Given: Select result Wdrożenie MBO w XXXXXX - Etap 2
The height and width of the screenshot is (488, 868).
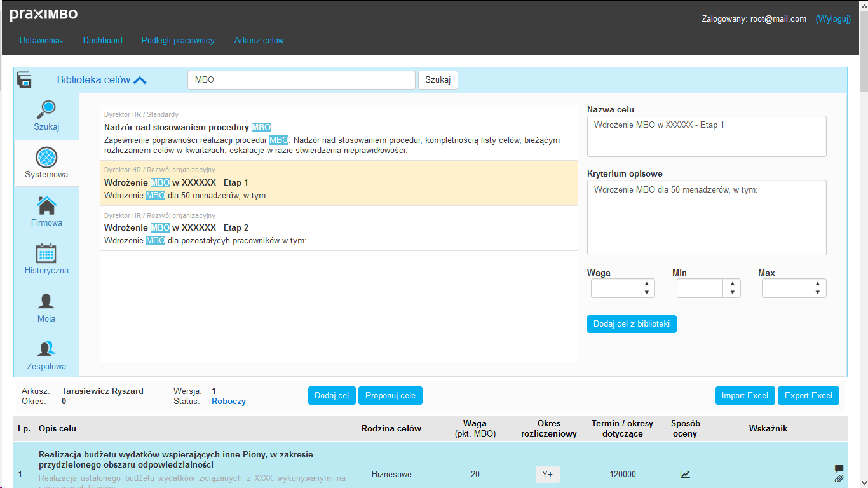Looking at the screenshot, I should pyautogui.click(x=339, y=228).
